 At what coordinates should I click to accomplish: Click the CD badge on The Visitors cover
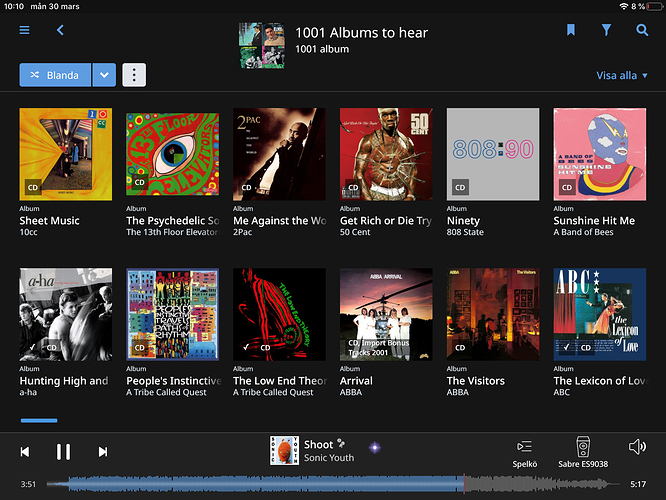(x=460, y=347)
